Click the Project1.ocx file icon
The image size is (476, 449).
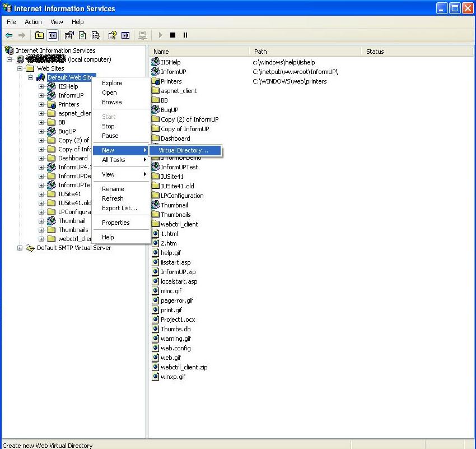tap(156, 320)
